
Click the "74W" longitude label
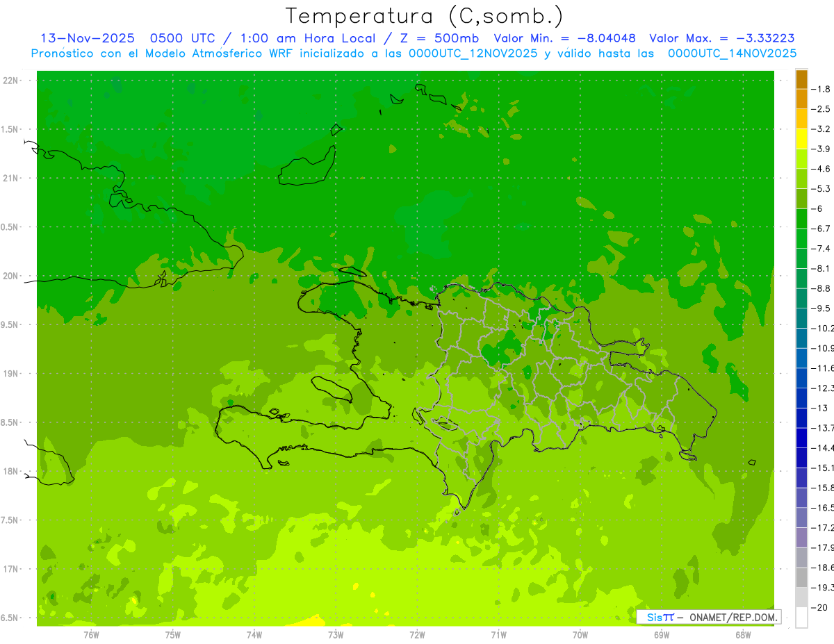(x=254, y=634)
